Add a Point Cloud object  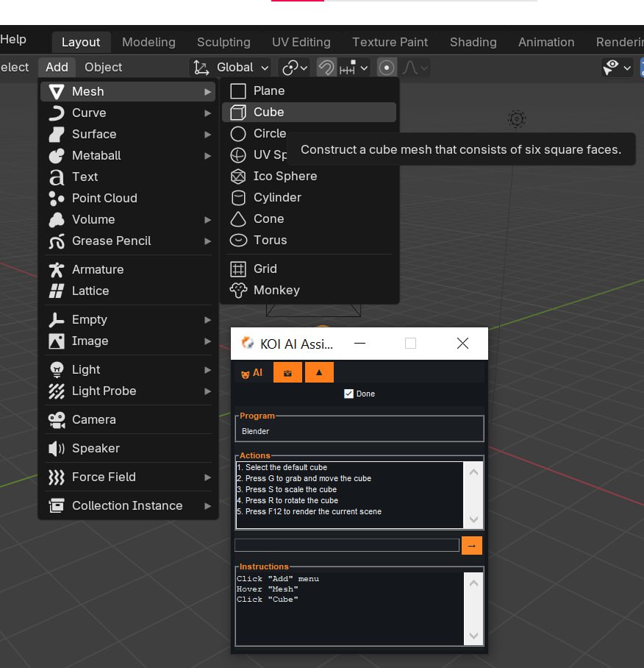(x=128, y=198)
